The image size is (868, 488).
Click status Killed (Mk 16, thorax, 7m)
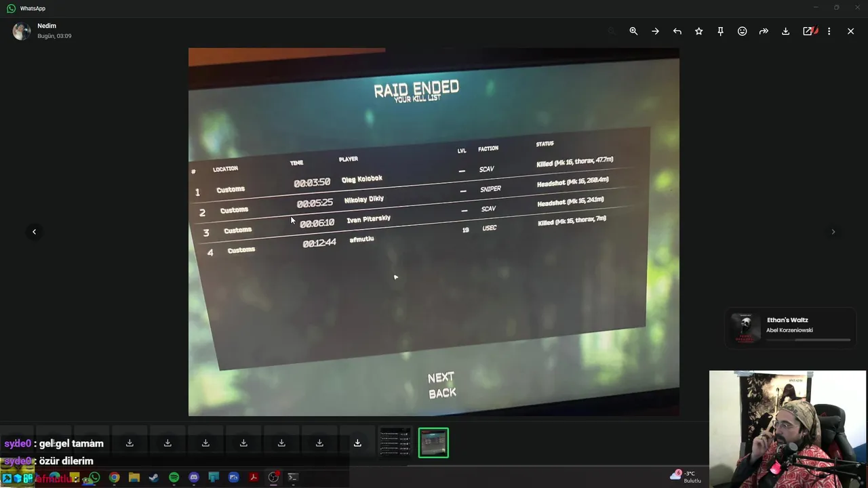coord(572,220)
